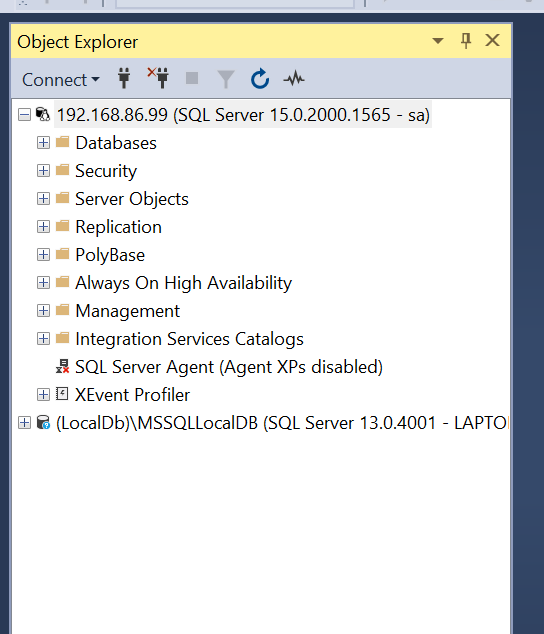Select SQL Server Agent (Agent XPs disabled)
Viewport: 544px width, 634px height.
(x=229, y=367)
